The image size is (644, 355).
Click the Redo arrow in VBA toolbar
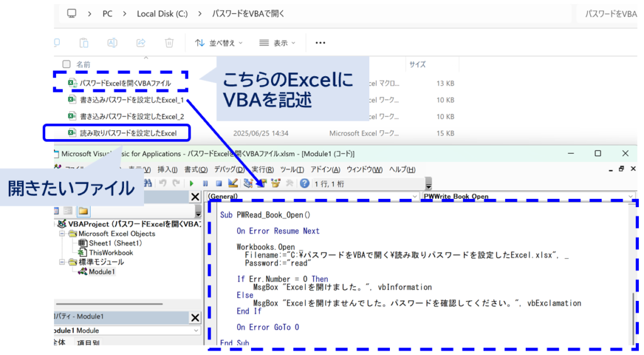tap(176, 183)
